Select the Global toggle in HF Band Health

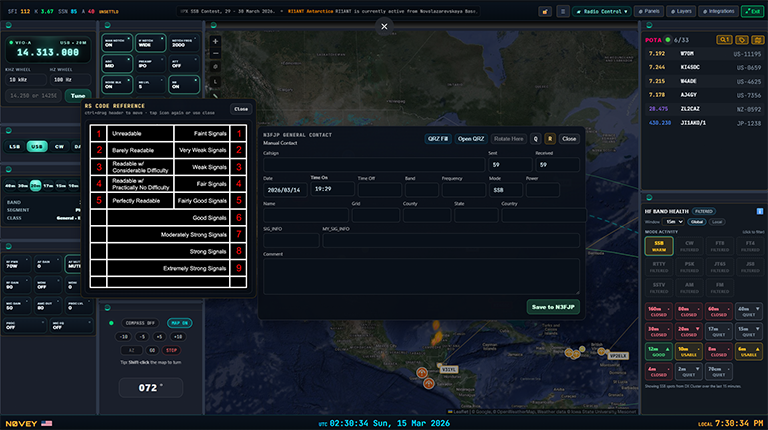696,222
